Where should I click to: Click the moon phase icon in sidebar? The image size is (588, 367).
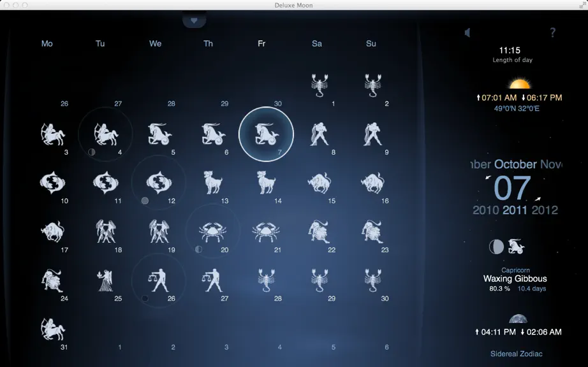(x=496, y=247)
